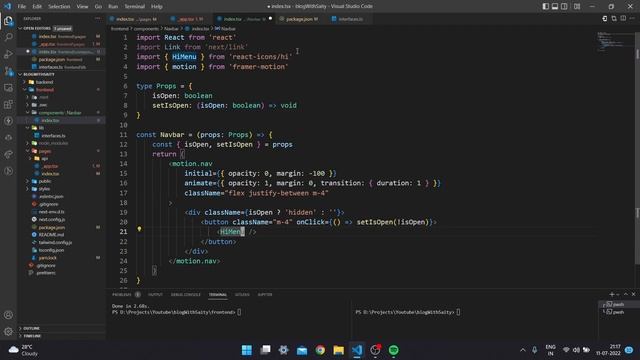Collapse the pages folder
Screen dimensions: 640x360
[44, 151]
